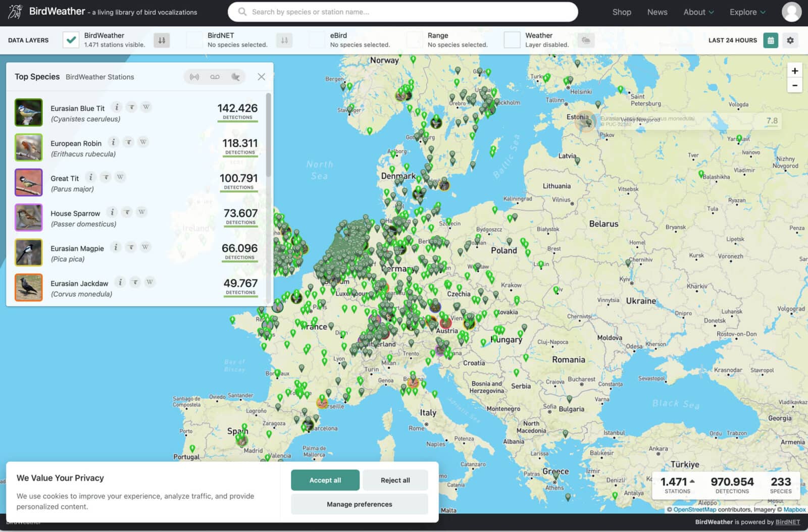This screenshot has width=808, height=532.
Task: Select the live stations broadcast icon
Action: pos(194,77)
